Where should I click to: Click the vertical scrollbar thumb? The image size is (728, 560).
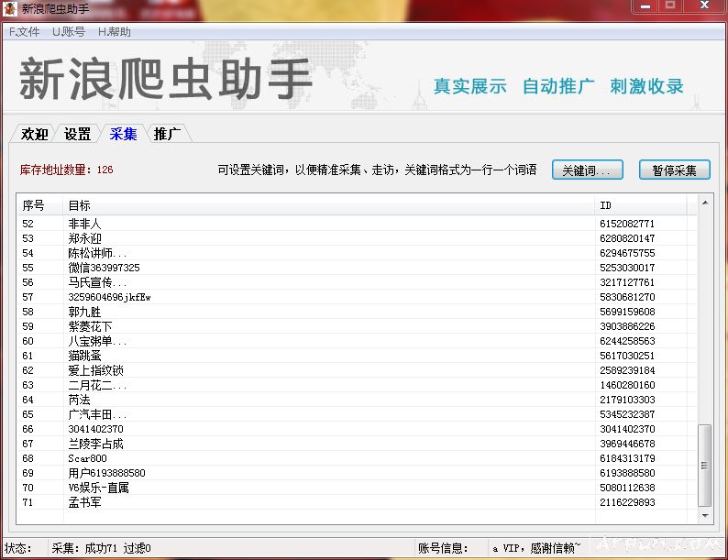tap(704, 465)
